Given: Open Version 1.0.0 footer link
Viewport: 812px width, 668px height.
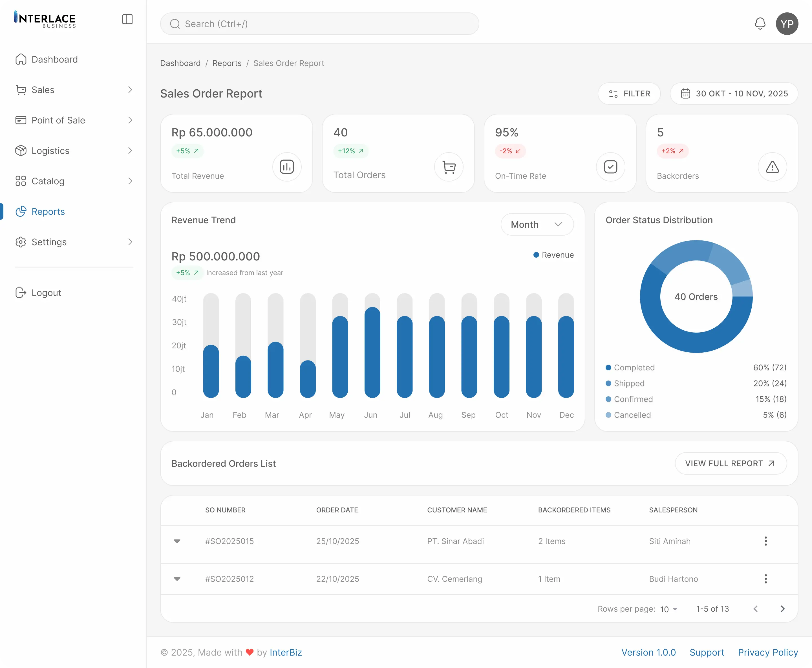Looking at the screenshot, I should pyautogui.click(x=648, y=652).
